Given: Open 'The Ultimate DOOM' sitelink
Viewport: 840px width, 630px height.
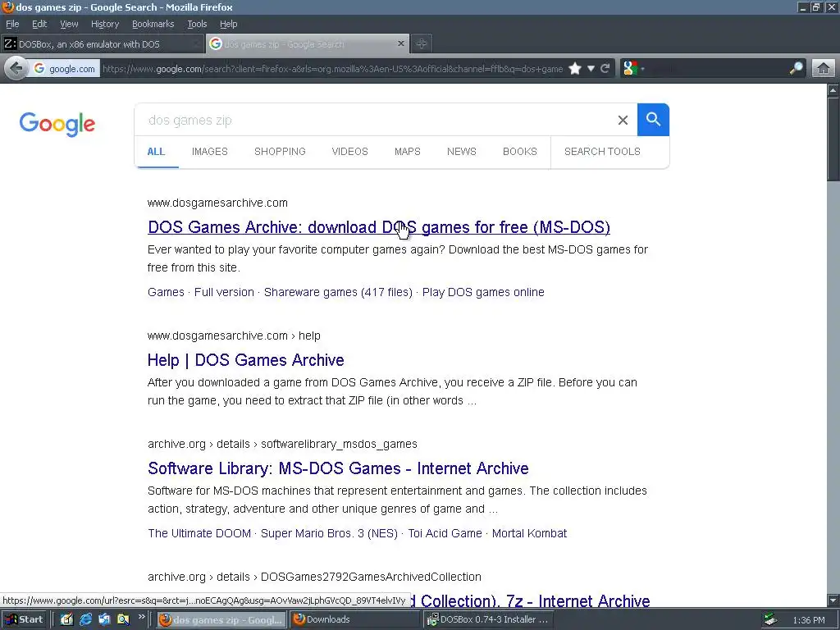Looking at the screenshot, I should pyautogui.click(x=199, y=533).
